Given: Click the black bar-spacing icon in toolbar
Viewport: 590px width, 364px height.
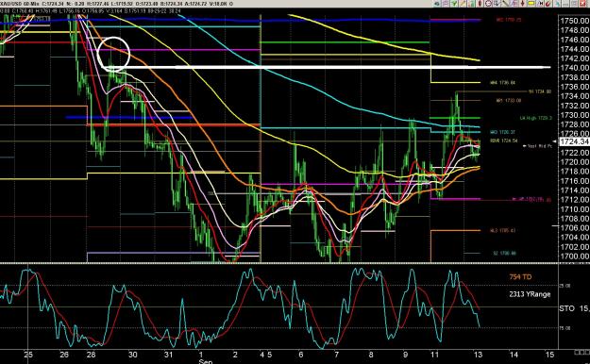Looking at the screenshot, I should 540,4.
